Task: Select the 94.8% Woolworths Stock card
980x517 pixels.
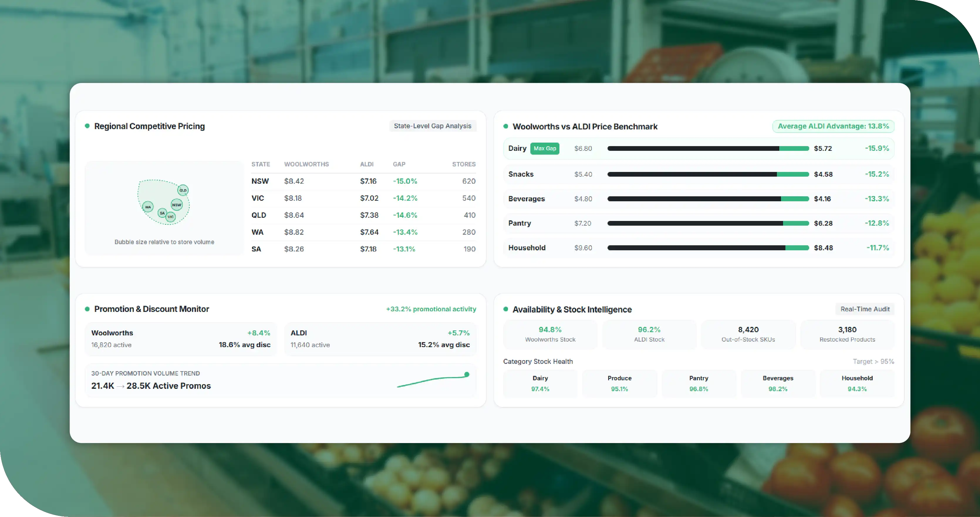Action: [550, 334]
